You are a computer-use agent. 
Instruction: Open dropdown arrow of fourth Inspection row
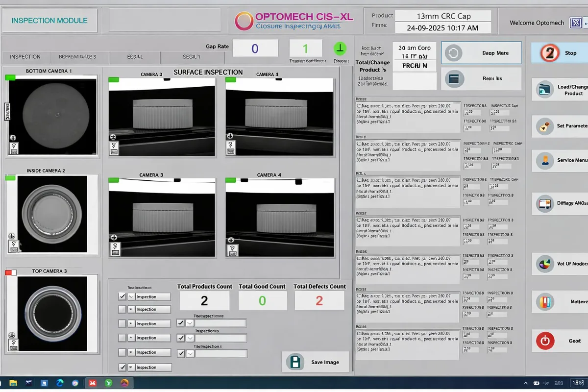[x=131, y=338]
